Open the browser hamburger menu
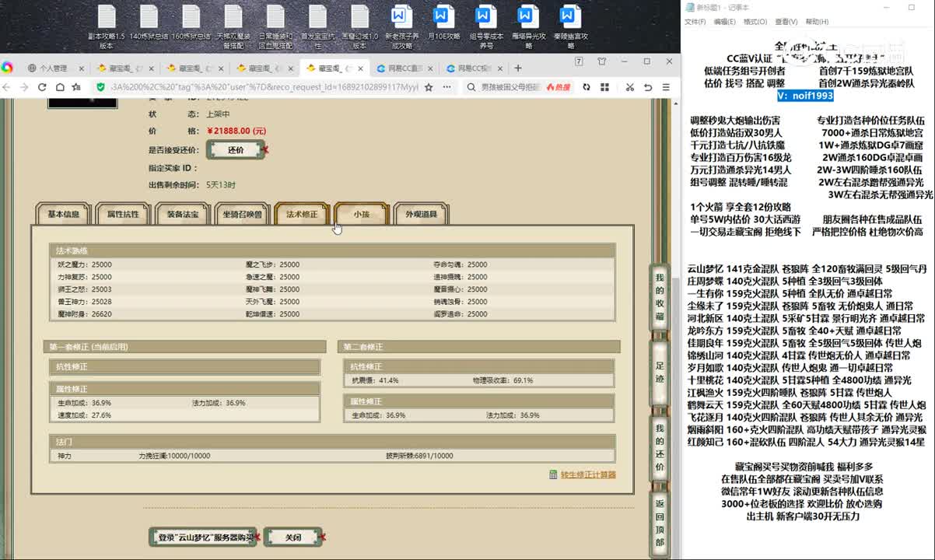935x560 pixels. (x=667, y=87)
